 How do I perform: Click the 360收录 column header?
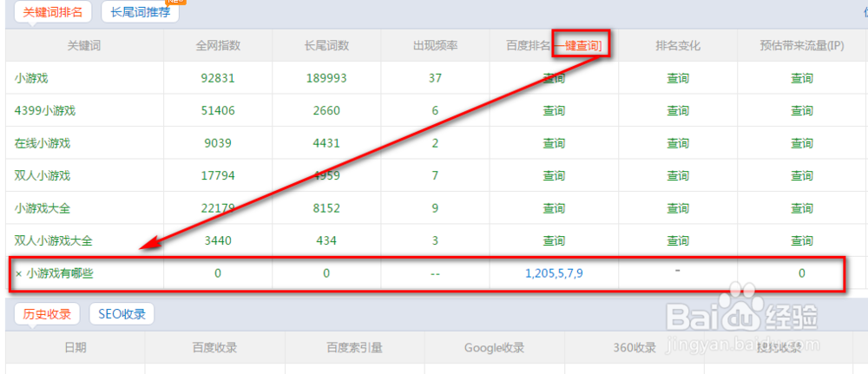click(635, 347)
